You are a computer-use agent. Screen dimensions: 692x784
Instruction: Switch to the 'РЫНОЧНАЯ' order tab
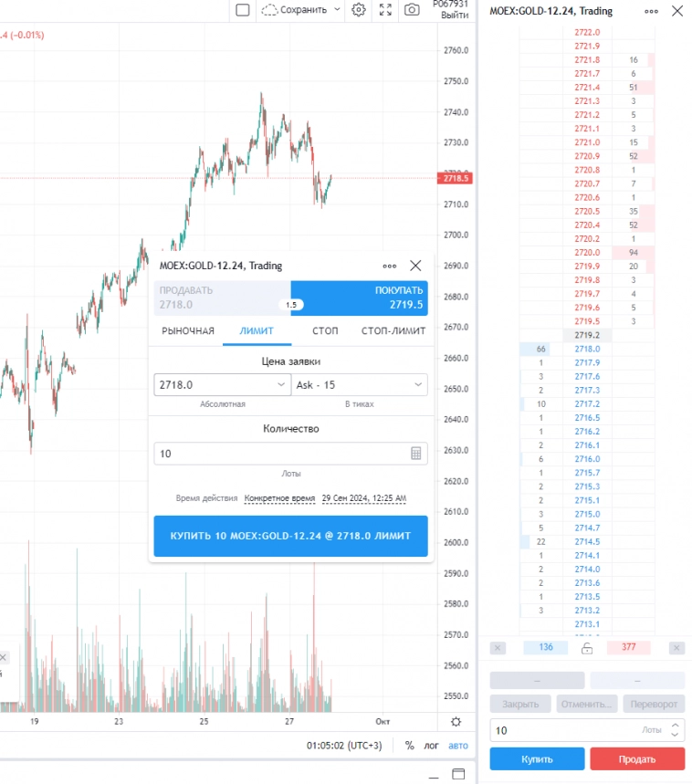[187, 330]
